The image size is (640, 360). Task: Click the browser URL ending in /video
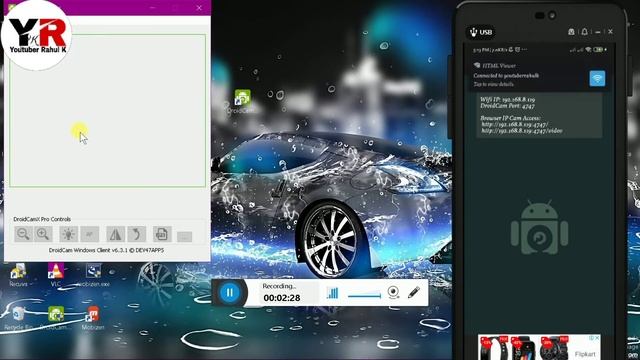coord(522,131)
